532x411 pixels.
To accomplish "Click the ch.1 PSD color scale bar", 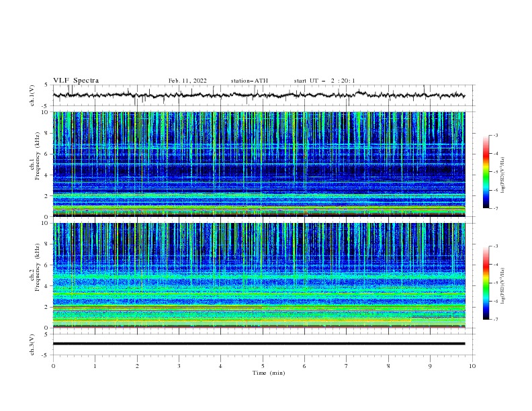I will [x=486, y=172].
